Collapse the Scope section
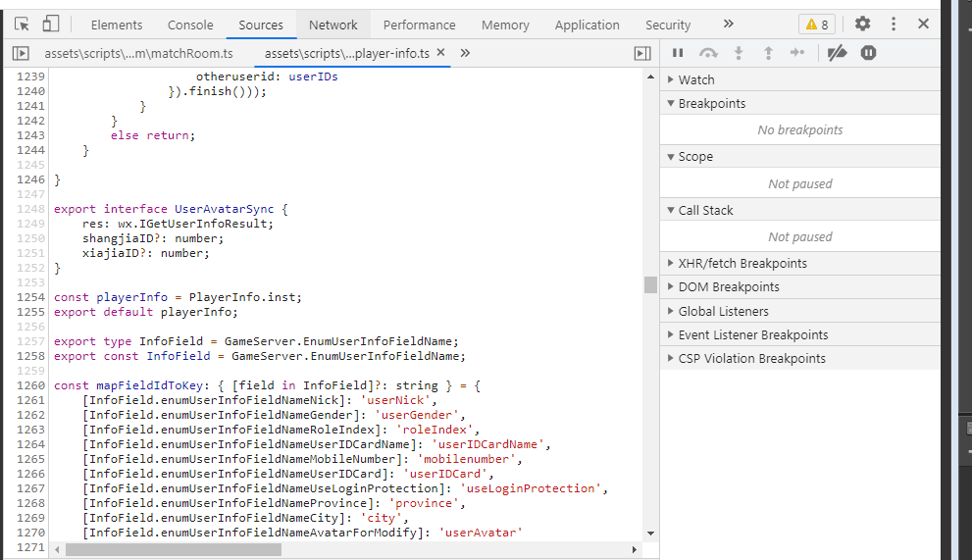This screenshot has width=972, height=560. click(x=800, y=157)
